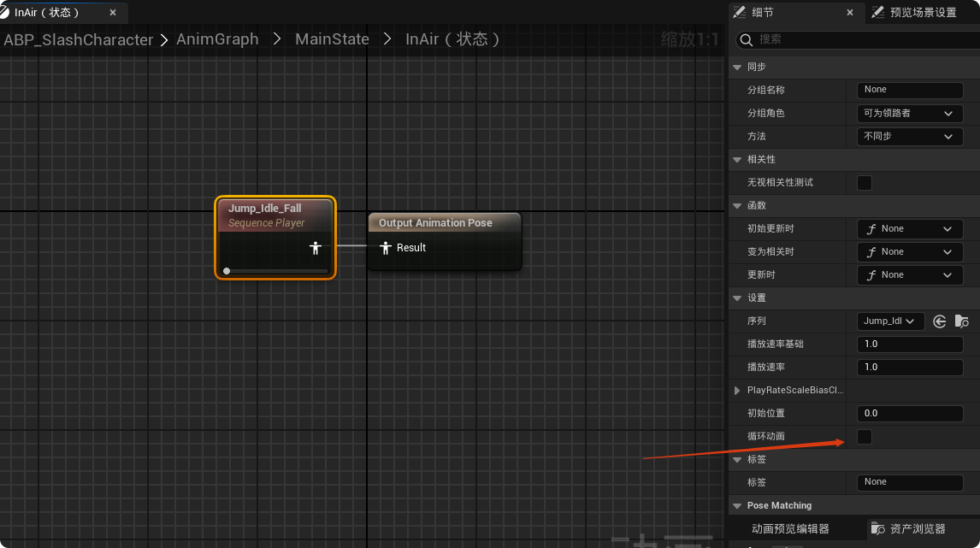This screenshot has width=980, height=548.
Task: Navigate to AnimGraph breadcrumb
Action: pos(217,39)
